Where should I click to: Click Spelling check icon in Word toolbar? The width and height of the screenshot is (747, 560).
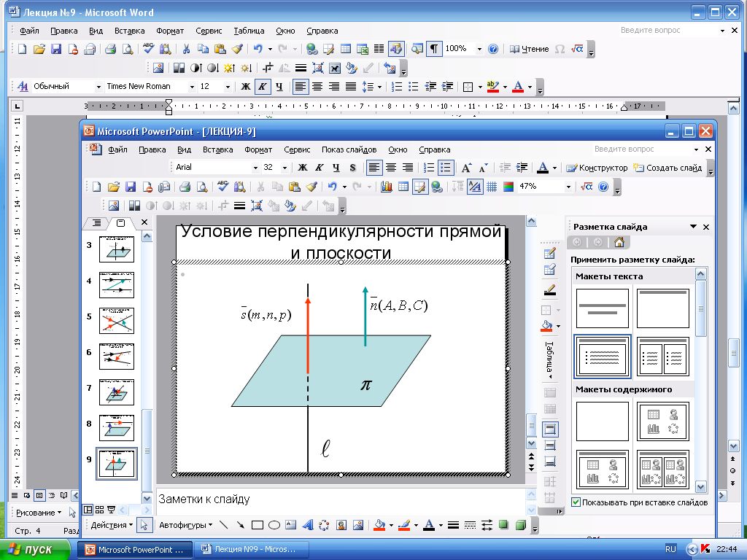[148, 49]
